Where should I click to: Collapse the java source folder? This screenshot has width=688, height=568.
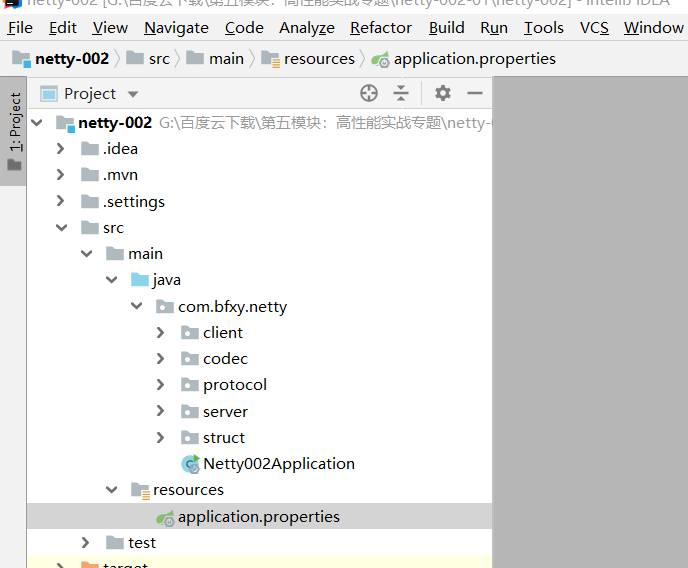tap(112, 279)
